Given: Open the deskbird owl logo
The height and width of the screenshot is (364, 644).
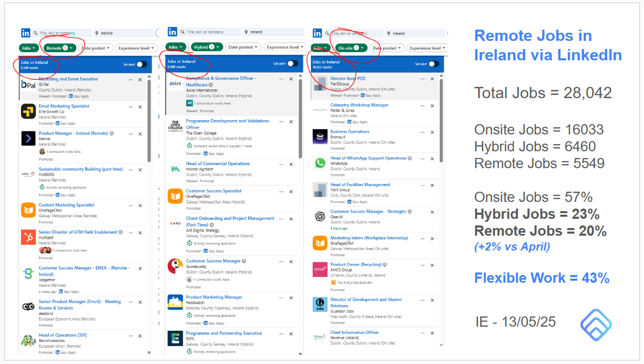Looking at the screenshot, I should 28,307.
